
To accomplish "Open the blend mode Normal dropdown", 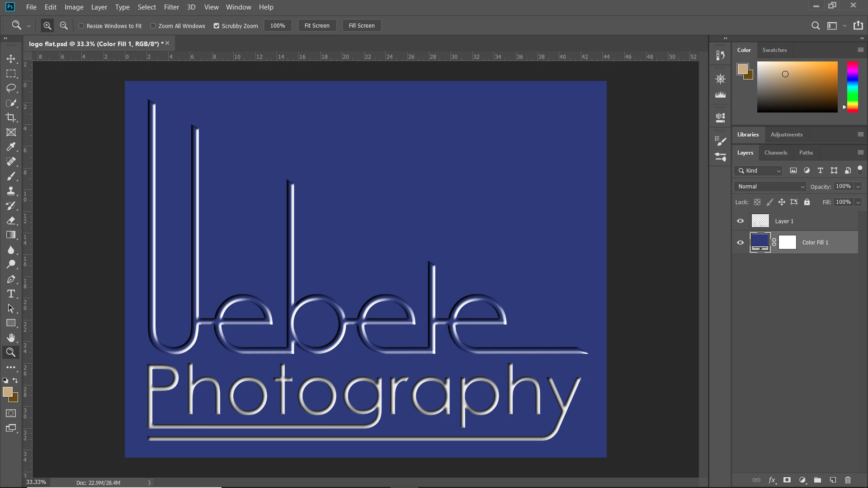I will point(770,187).
